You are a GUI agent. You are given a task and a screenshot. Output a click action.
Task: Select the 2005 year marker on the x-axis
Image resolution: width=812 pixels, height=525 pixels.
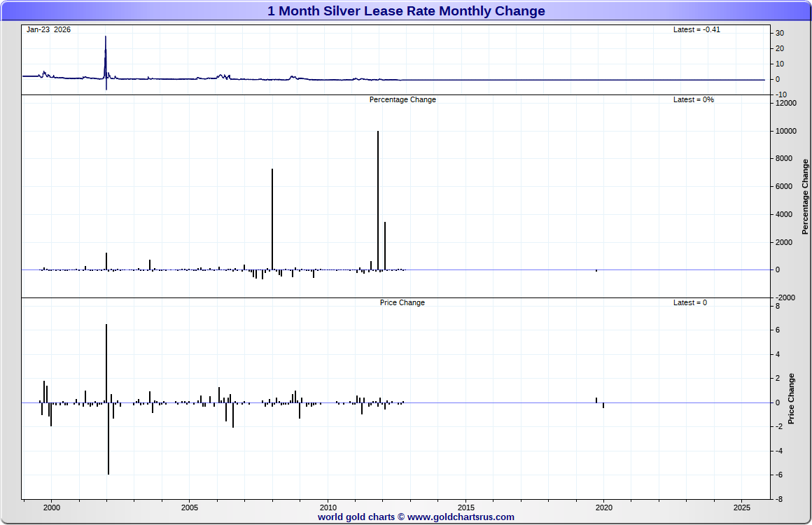point(190,507)
